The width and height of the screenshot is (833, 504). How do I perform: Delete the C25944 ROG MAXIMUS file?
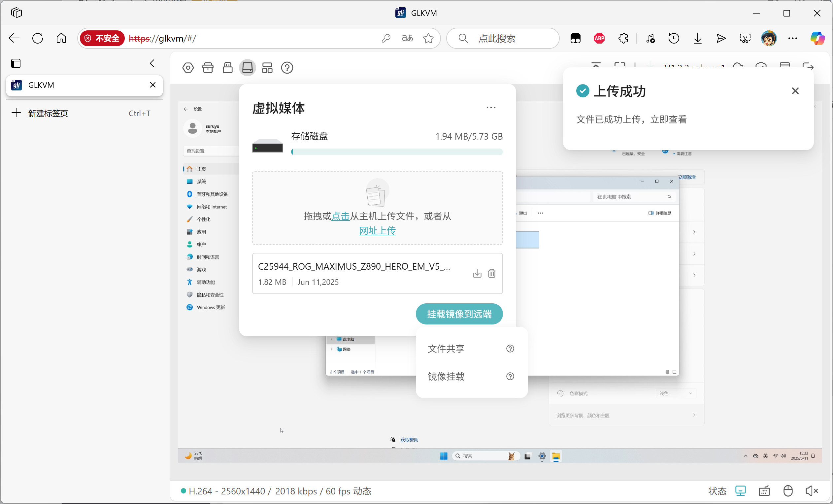coord(491,273)
